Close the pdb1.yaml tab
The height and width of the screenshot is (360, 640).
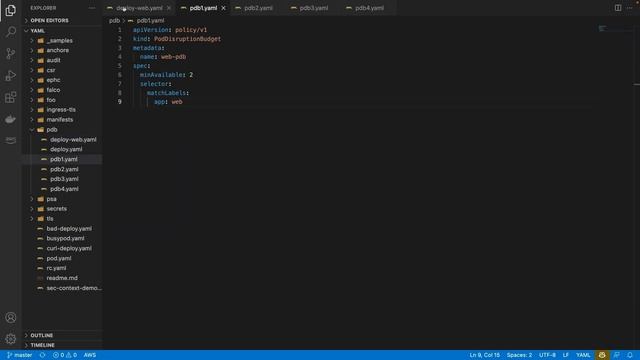223,8
